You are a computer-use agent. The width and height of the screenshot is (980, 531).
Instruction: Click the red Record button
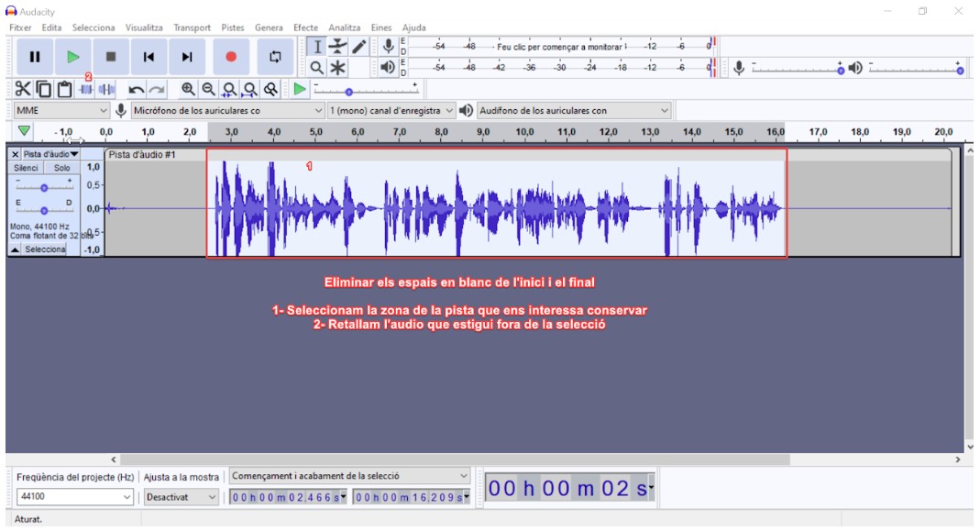coord(231,57)
